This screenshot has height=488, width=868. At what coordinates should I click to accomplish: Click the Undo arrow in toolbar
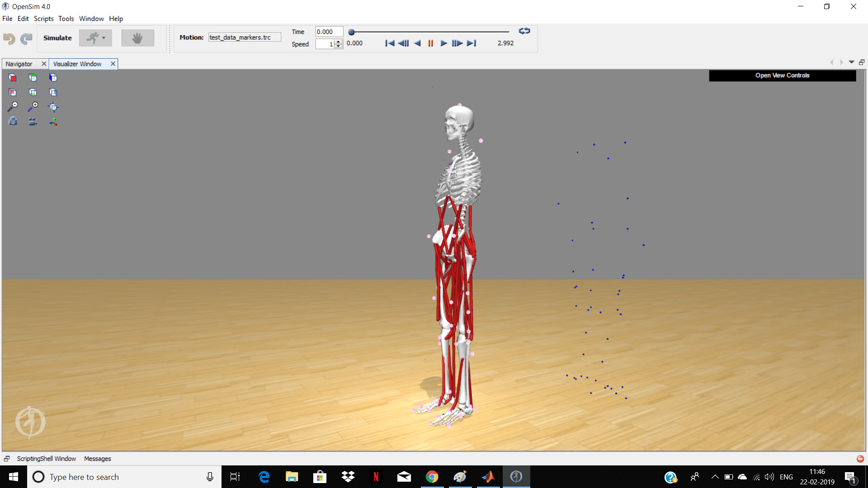[9, 38]
